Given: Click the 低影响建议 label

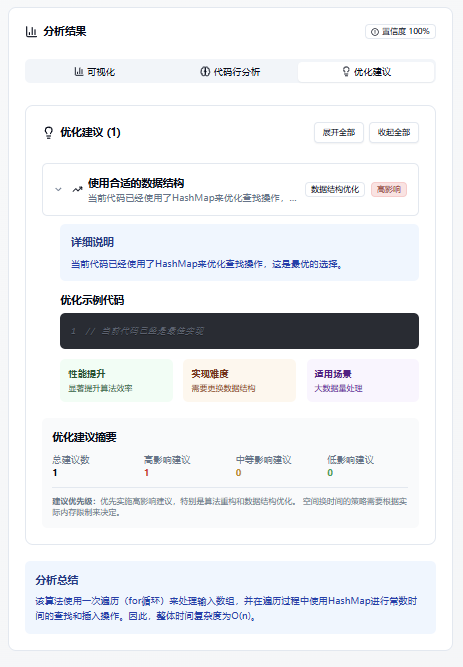Looking at the screenshot, I should coord(351,460).
